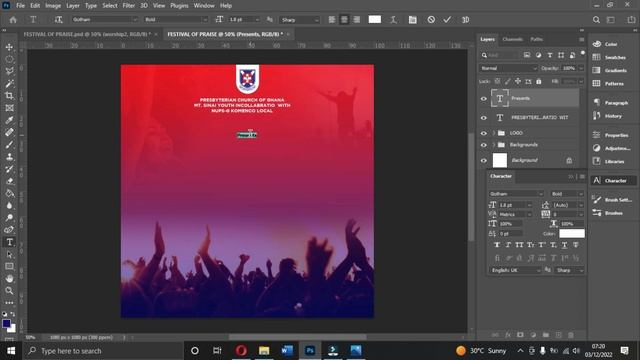This screenshot has height=360, width=640.
Task: Expand the LOGO group
Action: tap(493, 133)
